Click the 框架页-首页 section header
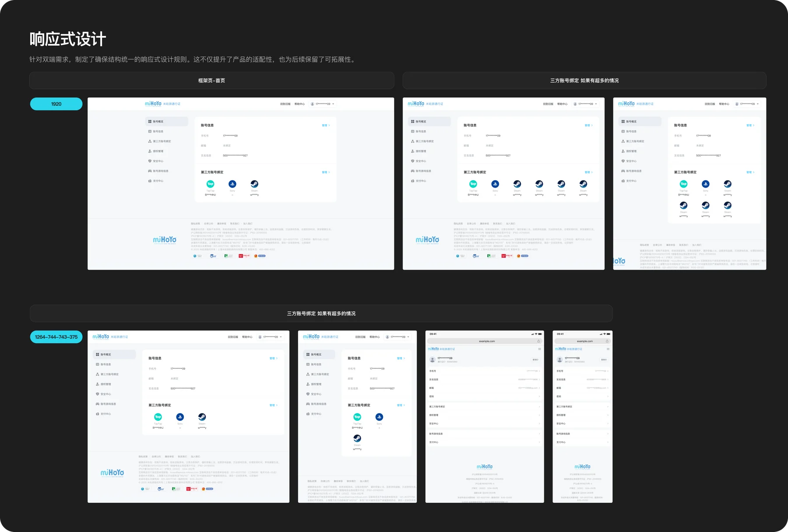This screenshot has width=788, height=532. click(x=211, y=80)
